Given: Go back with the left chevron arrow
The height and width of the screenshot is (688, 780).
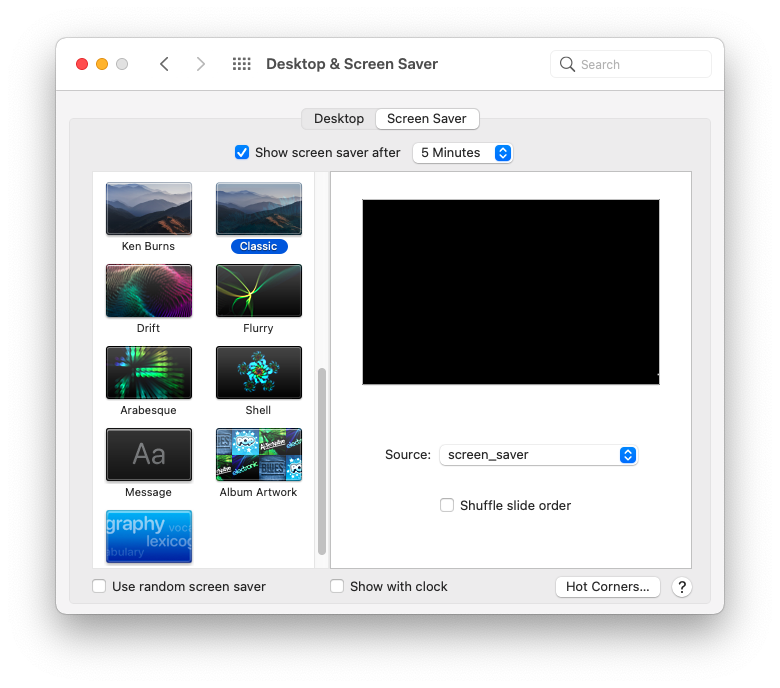Looking at the screenshot, I should pyautogui.click(x=164, y=64).
